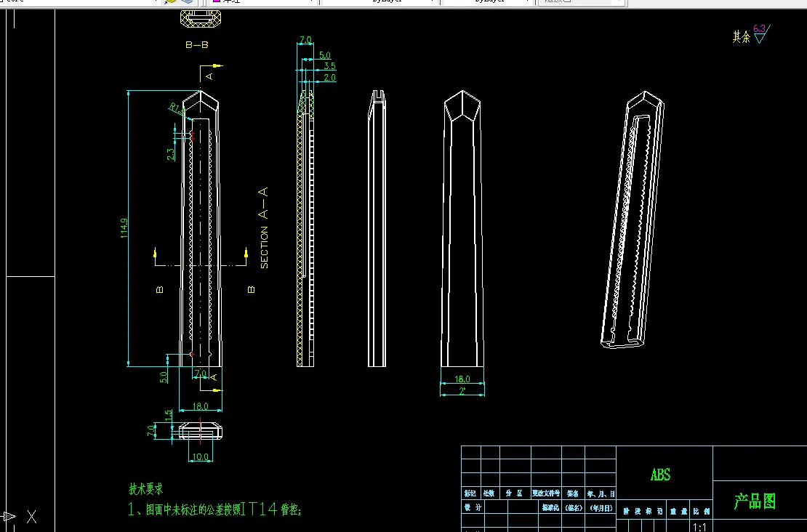This screenshot has height=532, width=807.
Task: Click the X axis label of the UCS icon
Action: click(x=32, y=517)
